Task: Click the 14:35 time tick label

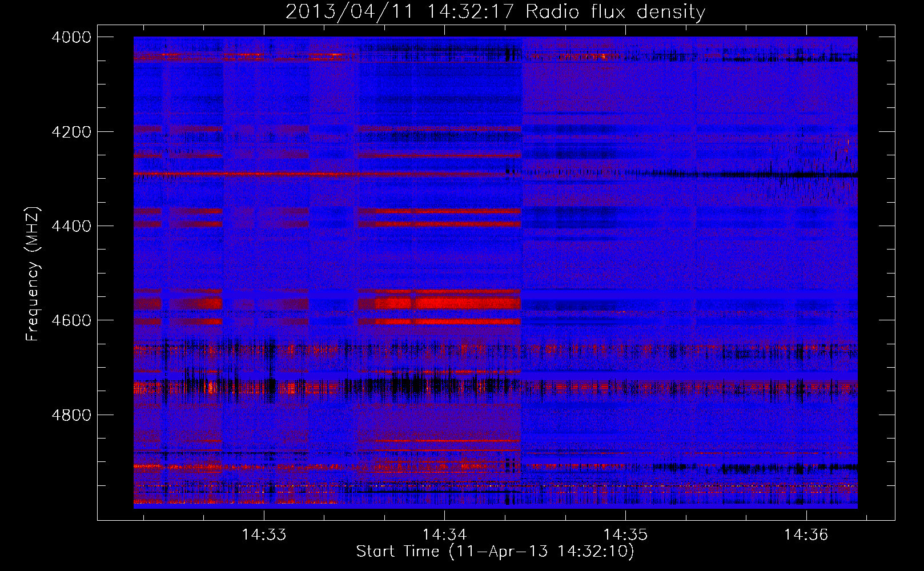Action: (625, 535)
